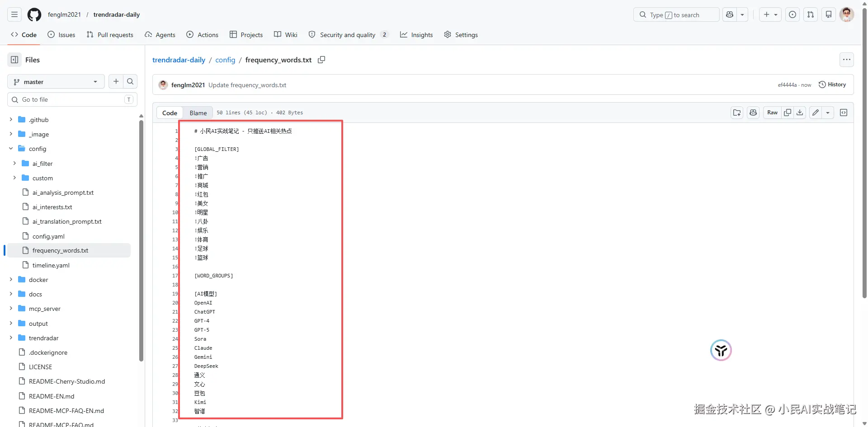
Task: Expand the docker folder
Action: pos(11,279)
